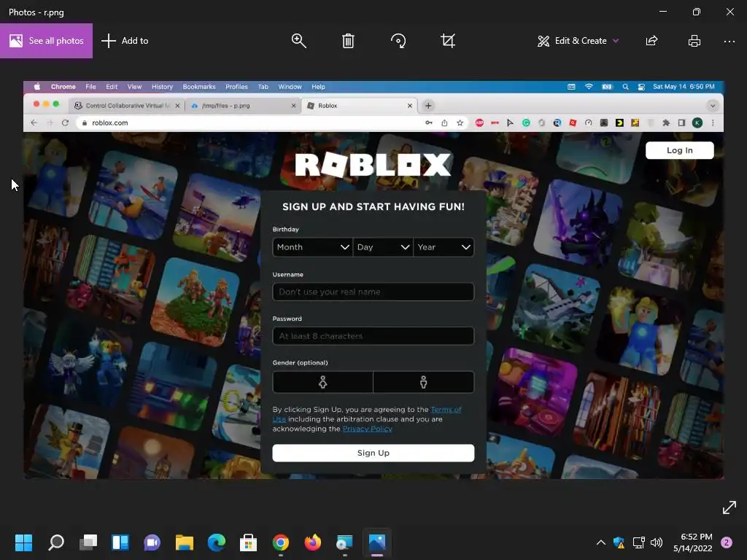
Task: Click the Share icon in Photos toolbar
Action: [x=651, y=41]
